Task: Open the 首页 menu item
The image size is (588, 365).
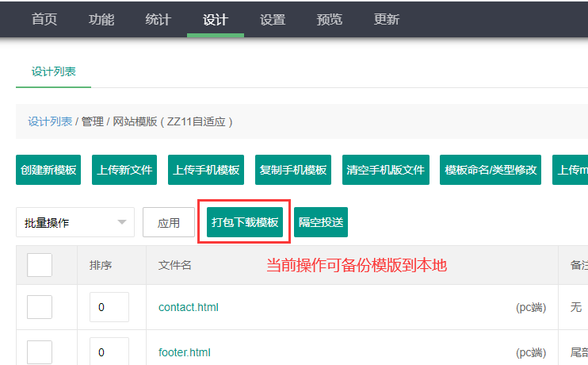Action: [x=44, y=19]
